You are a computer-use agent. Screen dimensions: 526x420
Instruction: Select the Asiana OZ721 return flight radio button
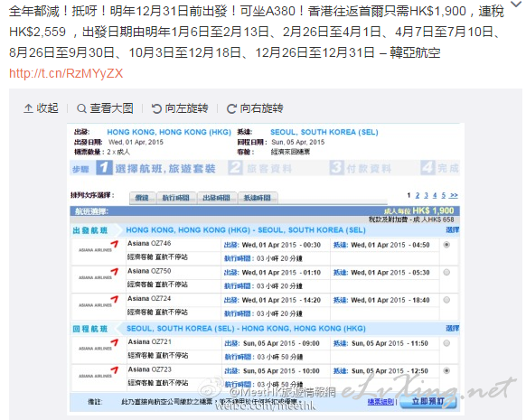446,343
